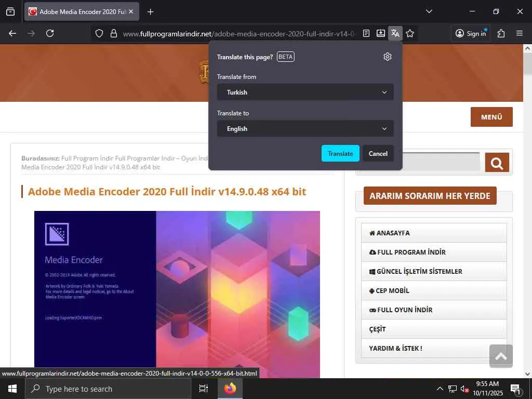
Task: Click the Adobe Media Encoder 2020 article title
Action: coord(167,192)
